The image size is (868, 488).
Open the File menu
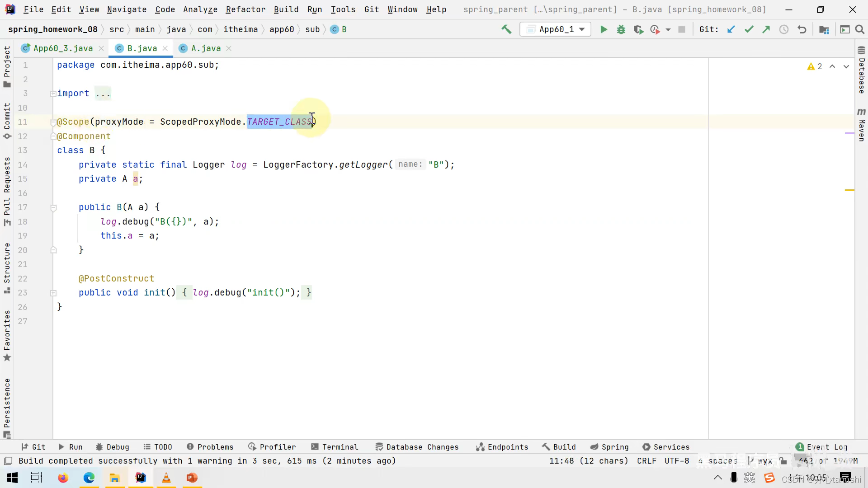pos(33,9)
